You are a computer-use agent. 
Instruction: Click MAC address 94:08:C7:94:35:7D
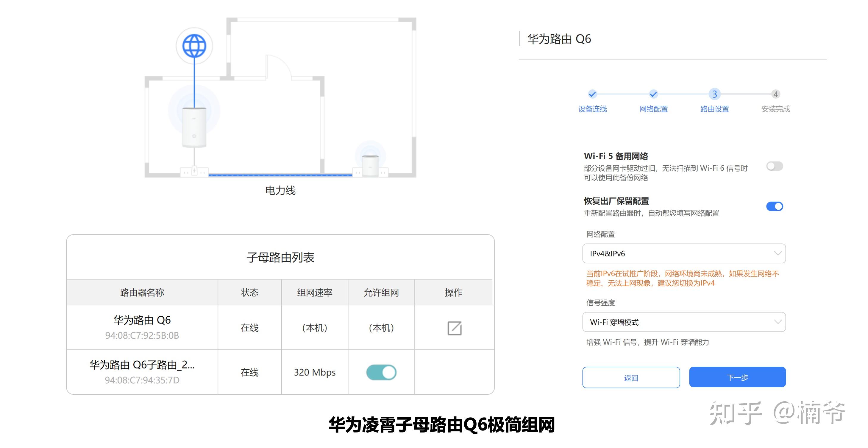(142, 380)
